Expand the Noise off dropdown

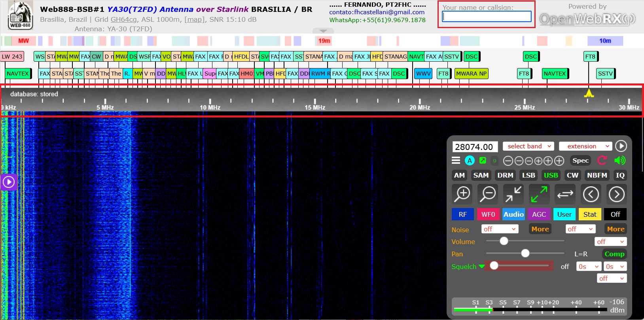(x=500, y=229)
